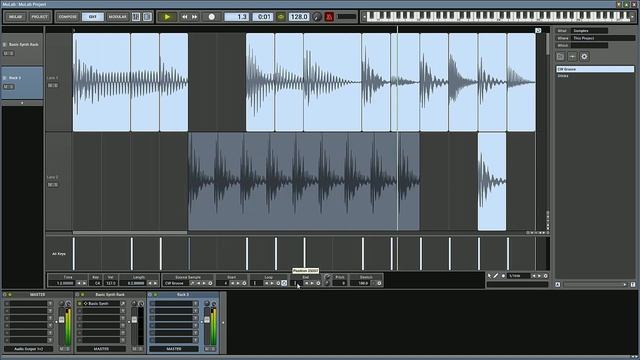The width and height of the screenshot is (640, 360).
Task: Click the highlighted Loop options icon
Action: tap(284, 283)
